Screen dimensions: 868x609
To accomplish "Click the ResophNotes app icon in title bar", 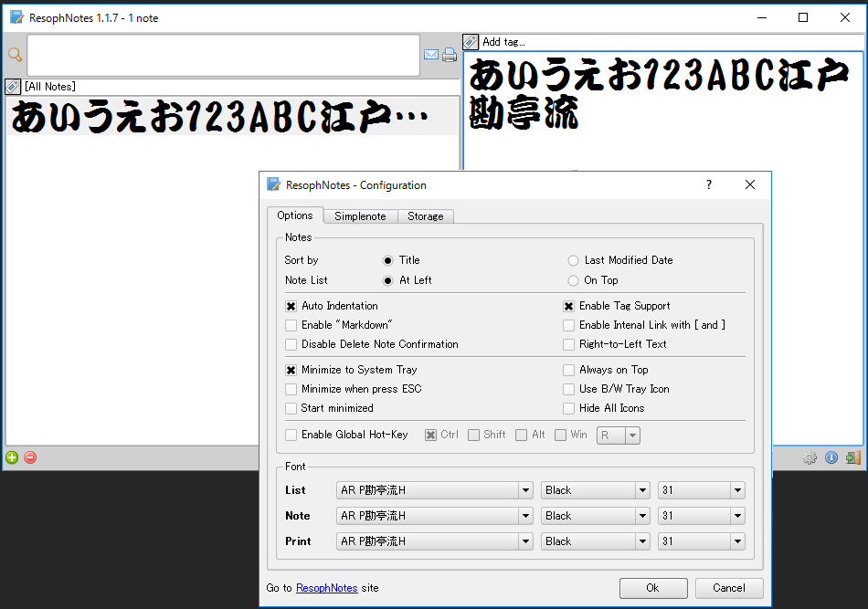I will point(17,17).
